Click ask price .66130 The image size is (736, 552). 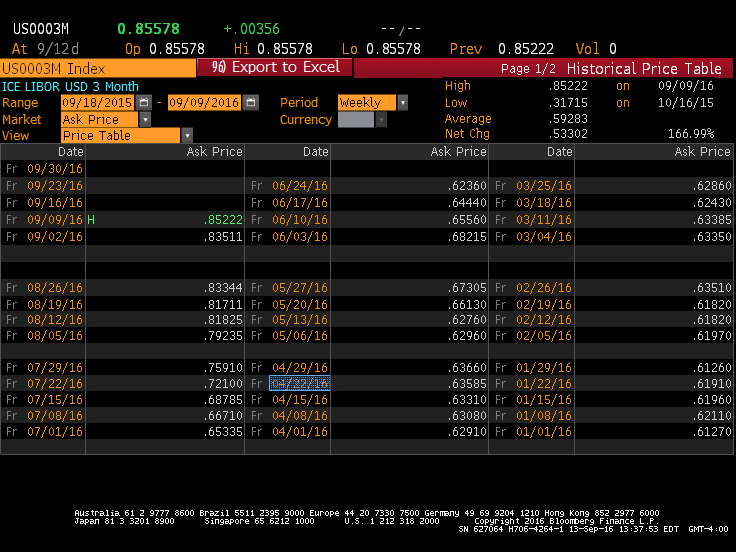coord(467,305)
